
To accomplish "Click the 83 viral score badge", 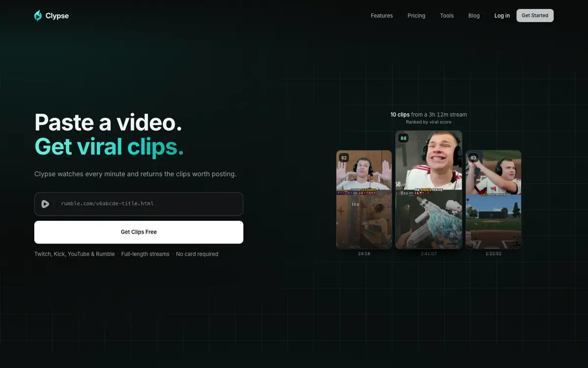I will point(473,158).
